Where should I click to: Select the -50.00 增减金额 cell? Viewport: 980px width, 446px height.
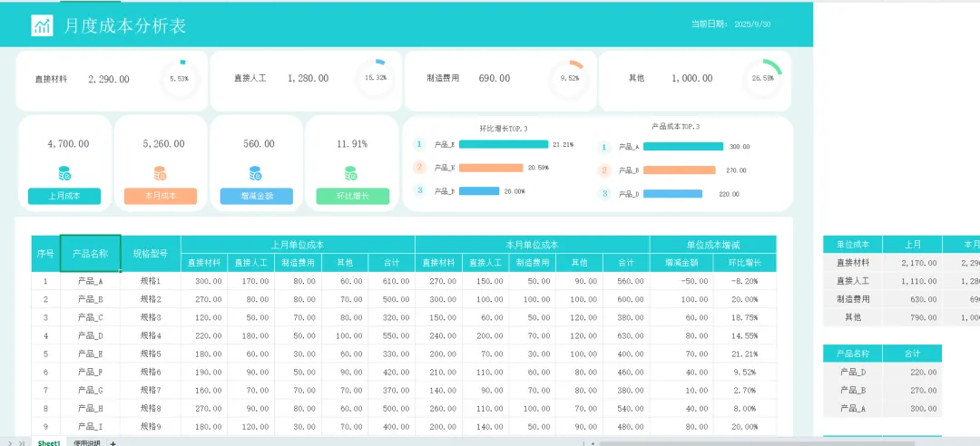click(x=681, y=281)
